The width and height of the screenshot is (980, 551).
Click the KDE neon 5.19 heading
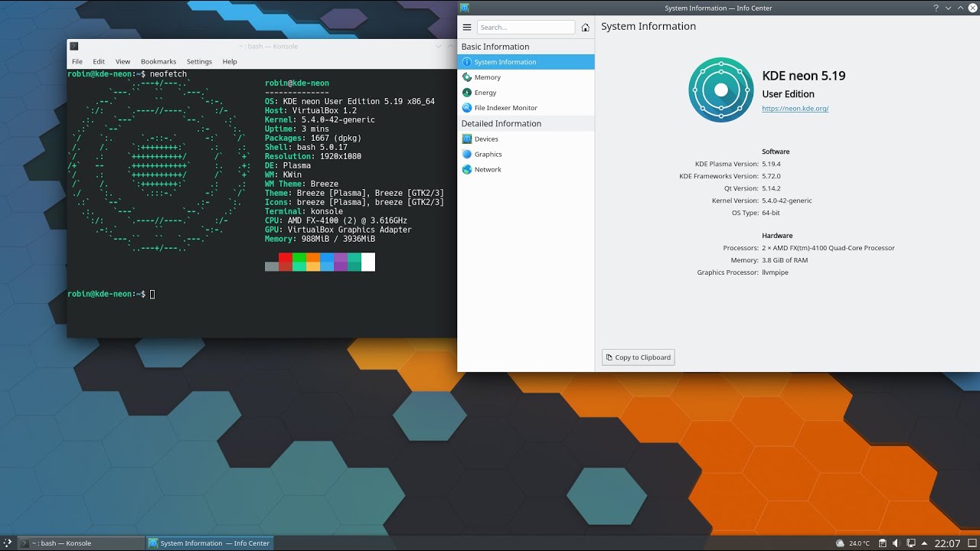pos(804,76)
